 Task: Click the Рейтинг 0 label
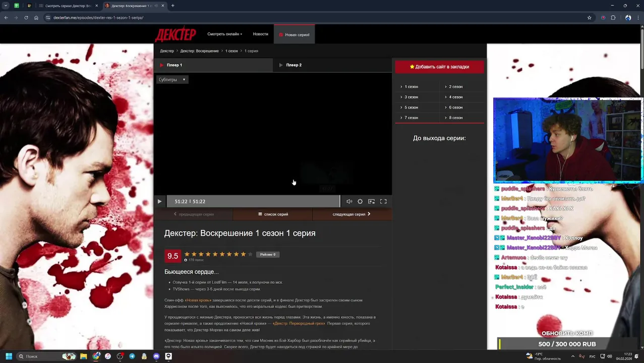point(268,255)
